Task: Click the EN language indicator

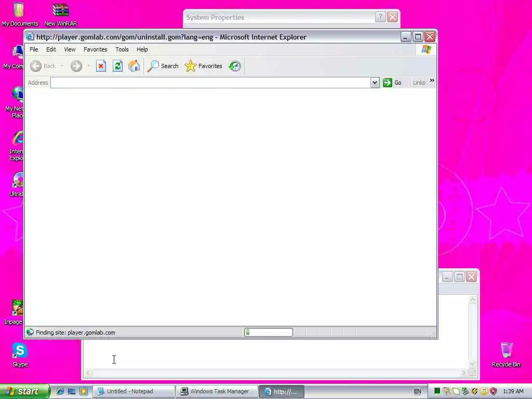Action: point(417,391)
